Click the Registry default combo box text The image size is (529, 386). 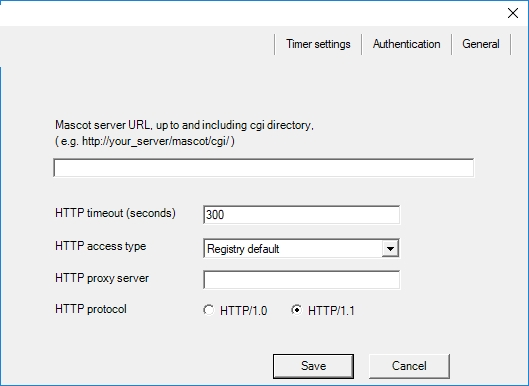click(x=243, y=249)
